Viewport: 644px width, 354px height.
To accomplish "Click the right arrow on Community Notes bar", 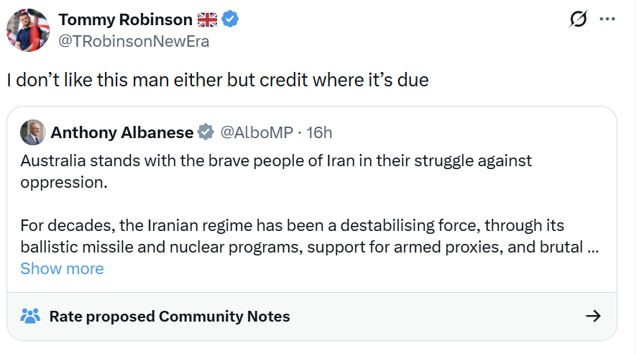I will [x=593, y=316].
